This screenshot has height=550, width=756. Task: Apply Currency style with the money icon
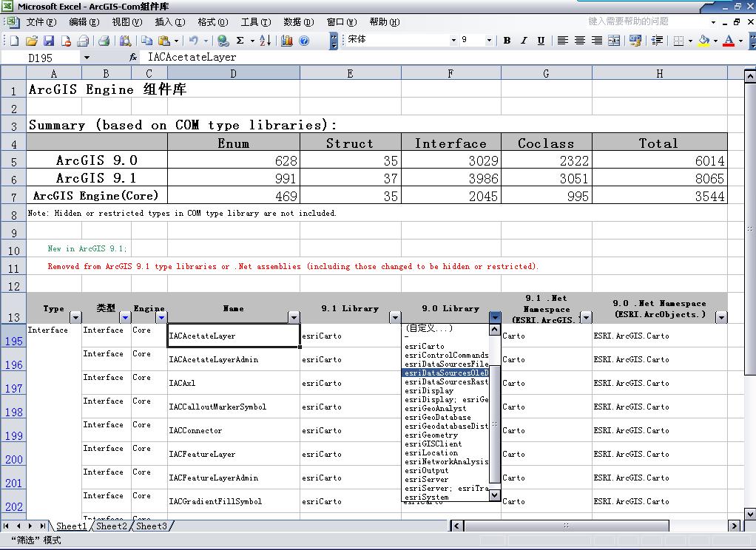click(x=635, y=41)
